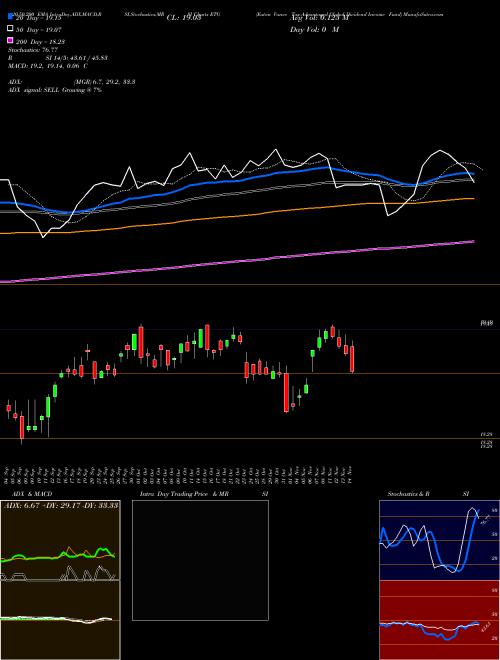Viewport: 500px width, 660px height.
Task: Click the 'CL: 19.03' closing price label
Action: pos(184,18)
